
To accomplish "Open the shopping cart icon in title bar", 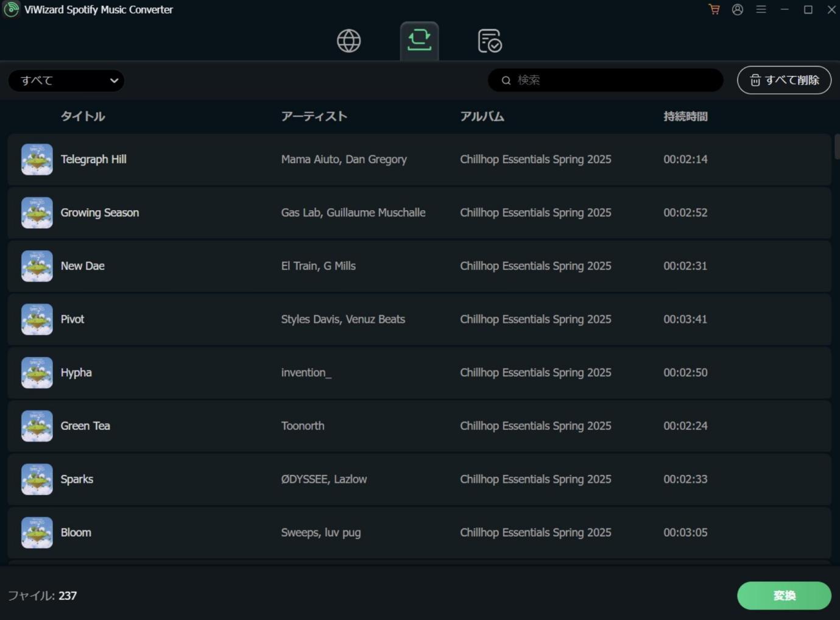I will (x=714, y=9).
